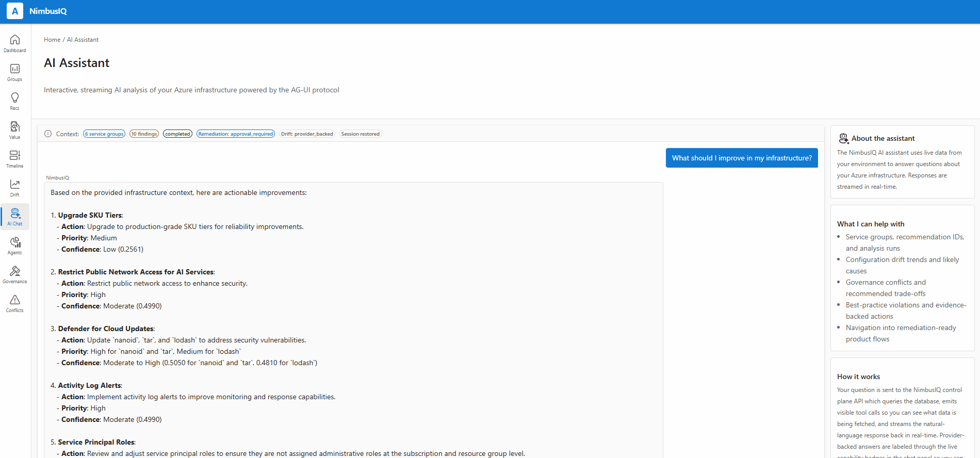
Task: Click Restrict Public Network Access heading
Action: 136,272
